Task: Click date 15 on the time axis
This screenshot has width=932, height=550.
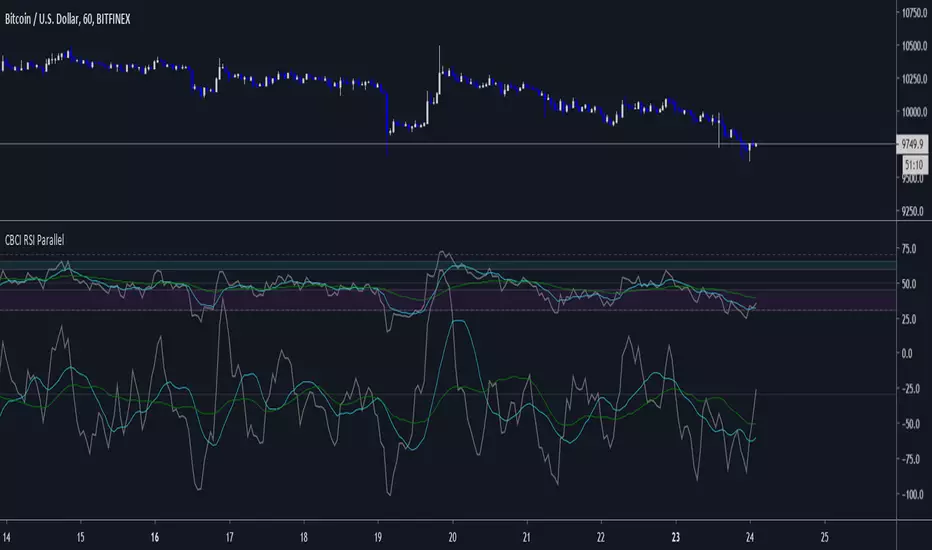Action: point(80,538)
